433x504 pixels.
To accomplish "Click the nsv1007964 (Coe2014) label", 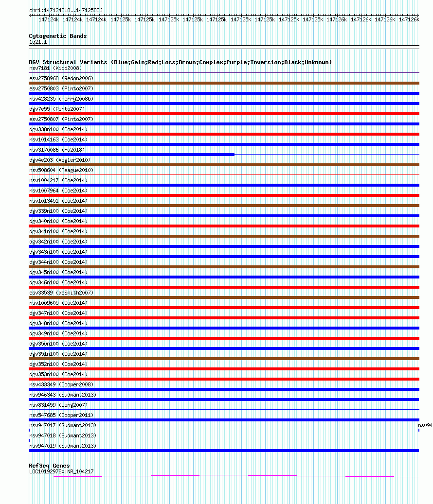I will click(x=58, y=191).
